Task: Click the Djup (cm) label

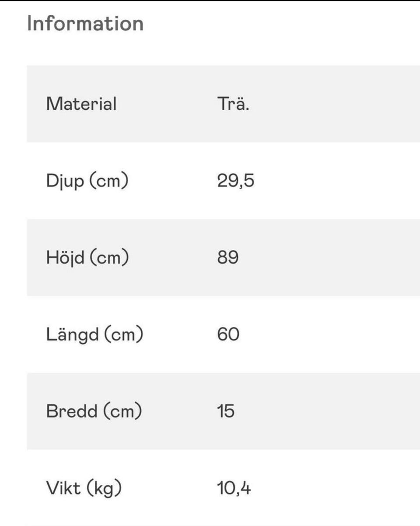Action: click(87, 181)
